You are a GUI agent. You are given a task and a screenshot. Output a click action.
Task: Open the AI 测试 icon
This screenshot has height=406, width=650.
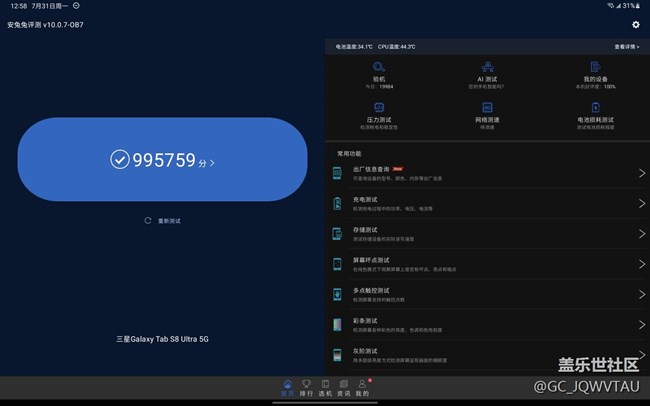487,69
